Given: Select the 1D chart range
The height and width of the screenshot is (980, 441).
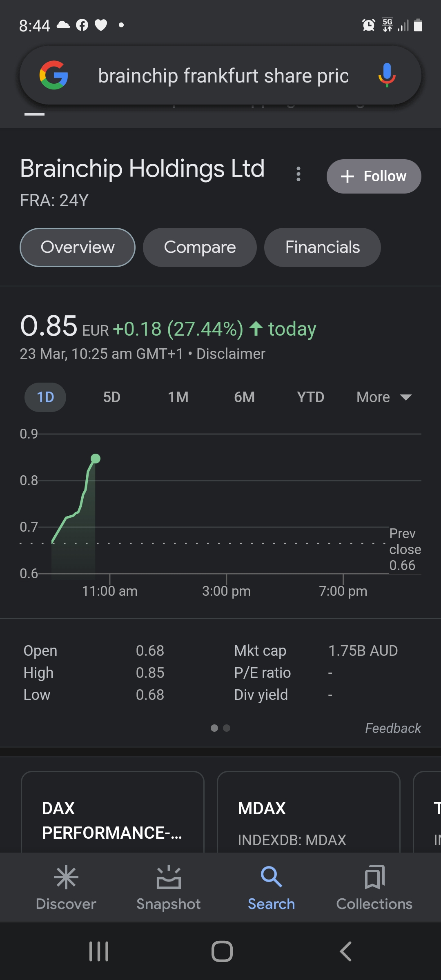Looking at the screenshot, I should [45, 397].
